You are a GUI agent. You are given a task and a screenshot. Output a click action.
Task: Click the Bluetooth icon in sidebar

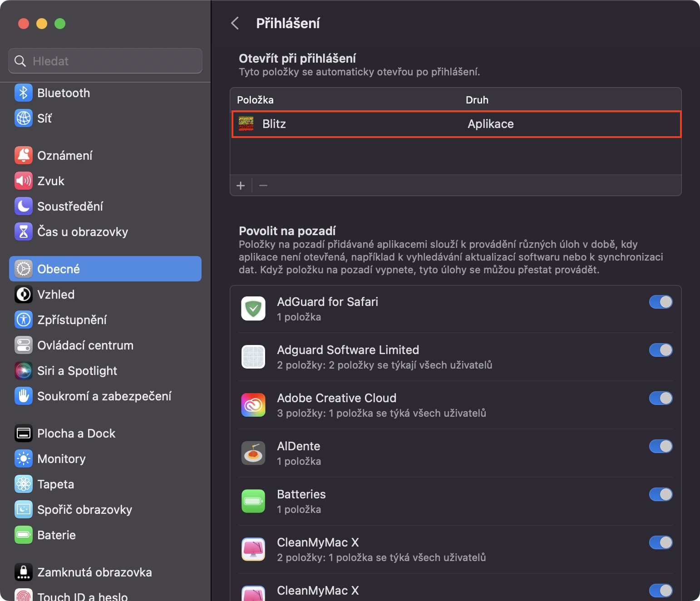(x=23, y=93)
